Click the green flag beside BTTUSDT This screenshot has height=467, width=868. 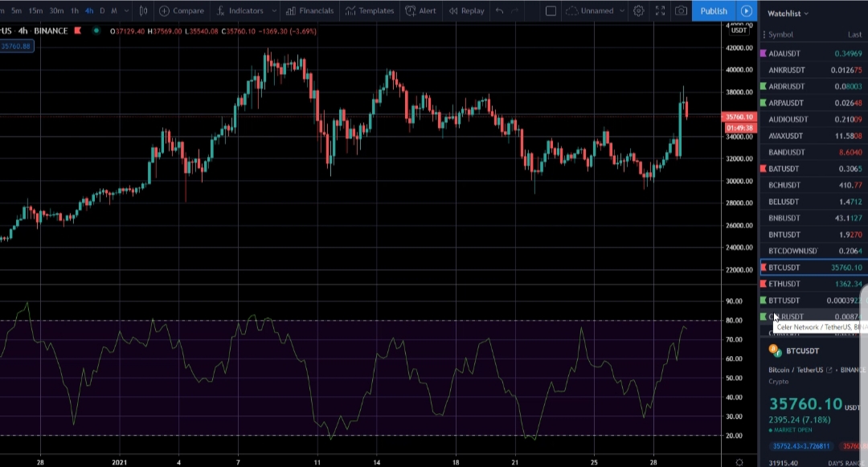[764, 301]
